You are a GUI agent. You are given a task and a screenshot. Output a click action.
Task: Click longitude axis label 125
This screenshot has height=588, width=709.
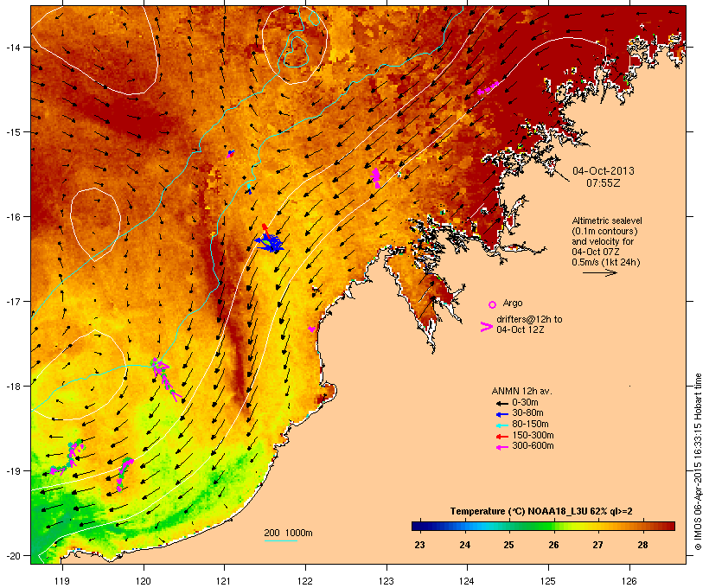point(548,581)
